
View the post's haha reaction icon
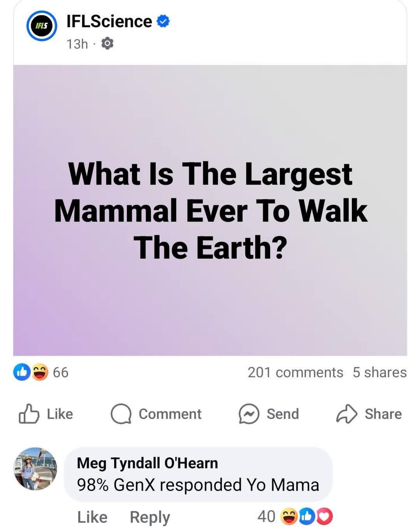[40, 372]
